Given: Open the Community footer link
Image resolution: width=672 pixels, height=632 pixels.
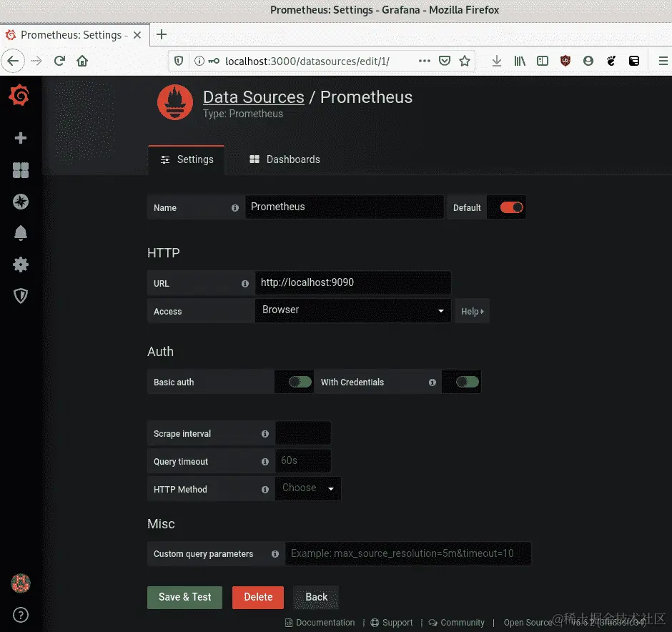Looking at the screenshot, I should point(457,623).
